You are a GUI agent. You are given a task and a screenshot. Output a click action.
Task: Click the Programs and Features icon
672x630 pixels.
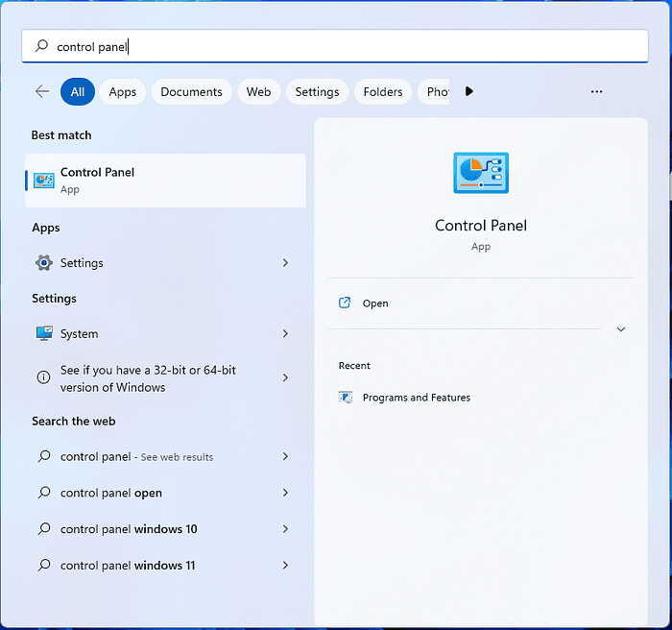tap(346, 398)
